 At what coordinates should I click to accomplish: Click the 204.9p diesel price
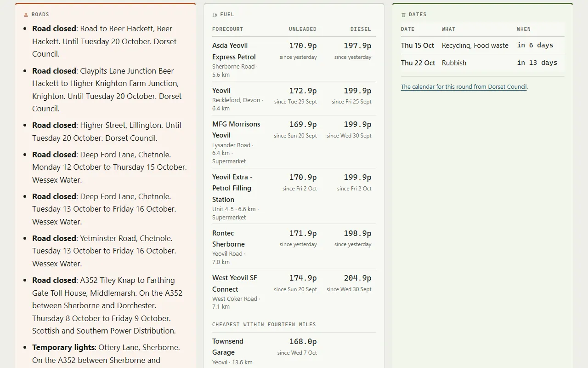point(357,278)
